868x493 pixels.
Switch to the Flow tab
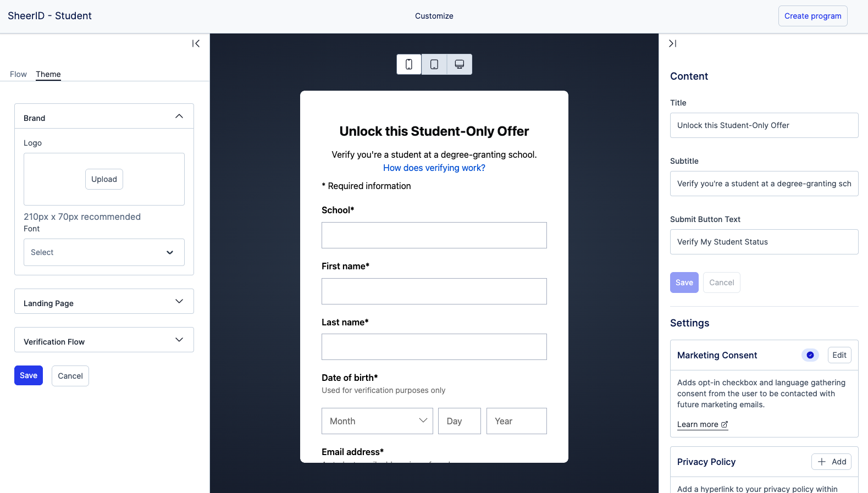(18, 74)
